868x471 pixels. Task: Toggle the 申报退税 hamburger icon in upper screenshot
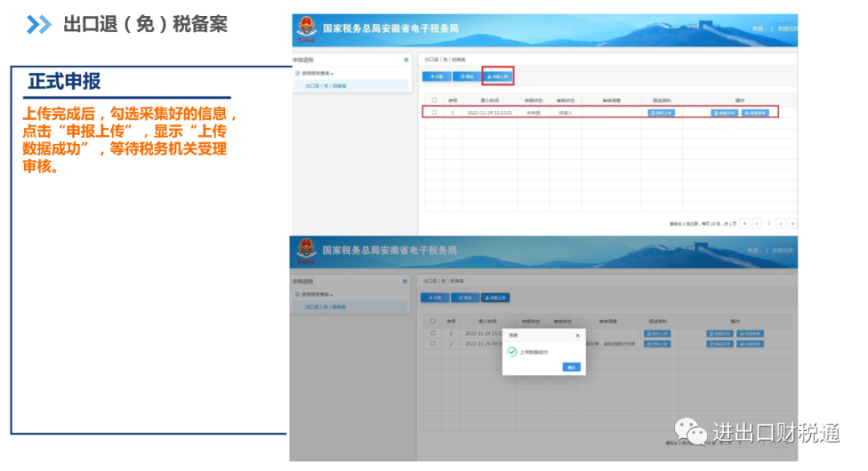coord(407,59)
